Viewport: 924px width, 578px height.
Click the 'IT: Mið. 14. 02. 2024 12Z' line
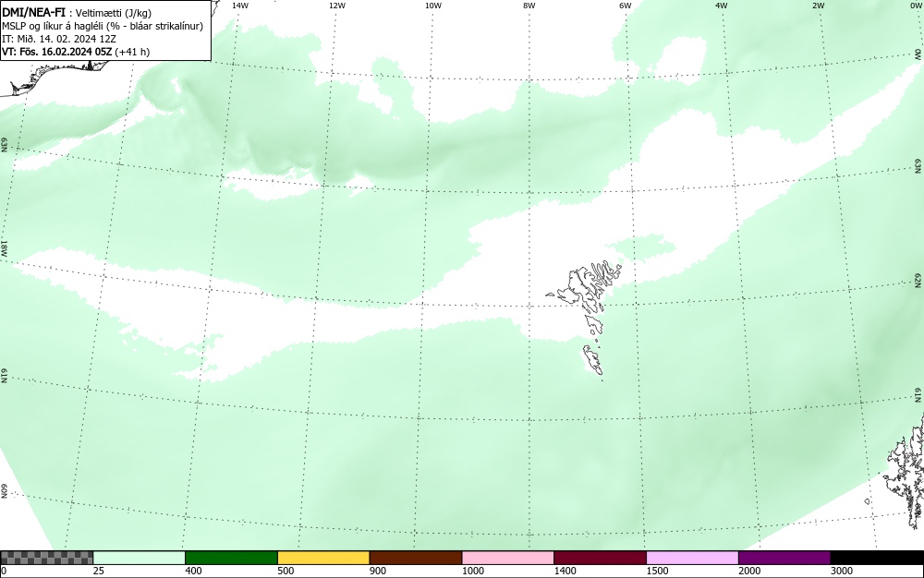point(59,39)
